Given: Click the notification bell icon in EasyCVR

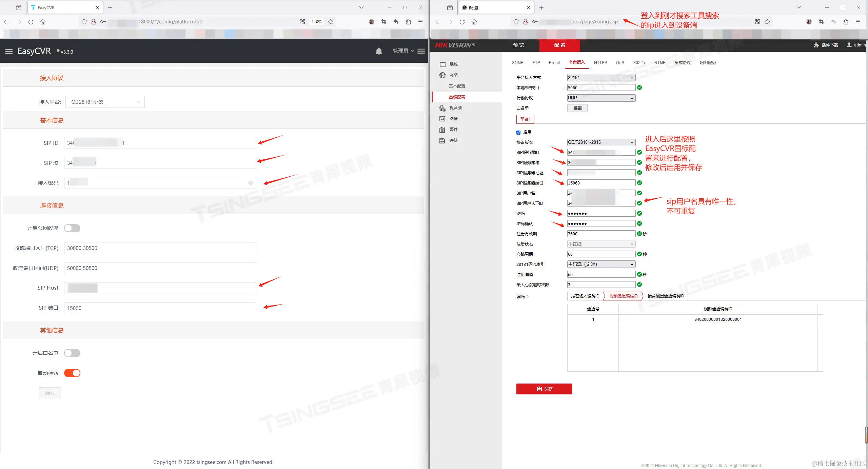Looking at the screenshot, I should coord(379,51).
